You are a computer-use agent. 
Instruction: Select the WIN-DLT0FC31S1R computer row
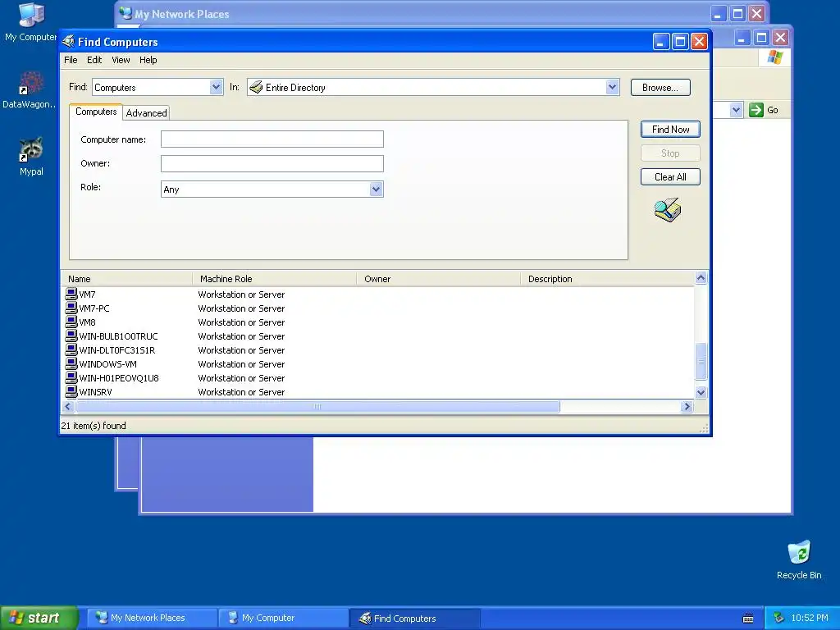(378, 349)
